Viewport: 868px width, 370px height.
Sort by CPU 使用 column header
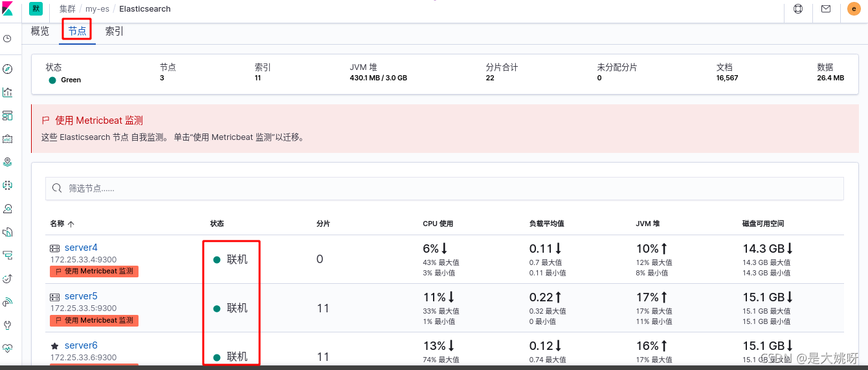tap(438, 224)
